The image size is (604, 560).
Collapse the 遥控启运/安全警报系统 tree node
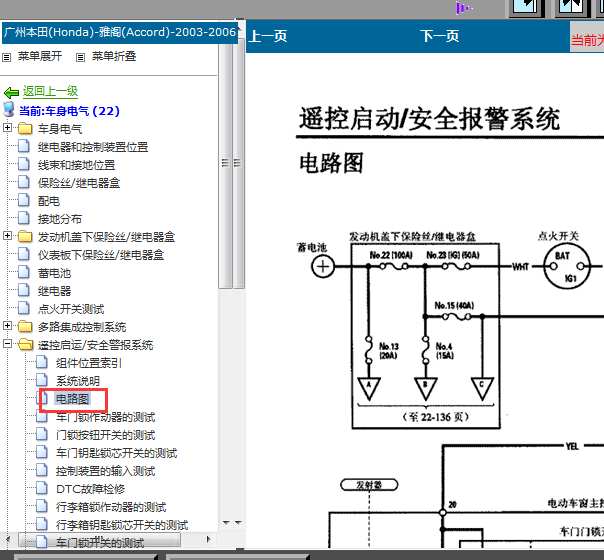pos(7,344)
